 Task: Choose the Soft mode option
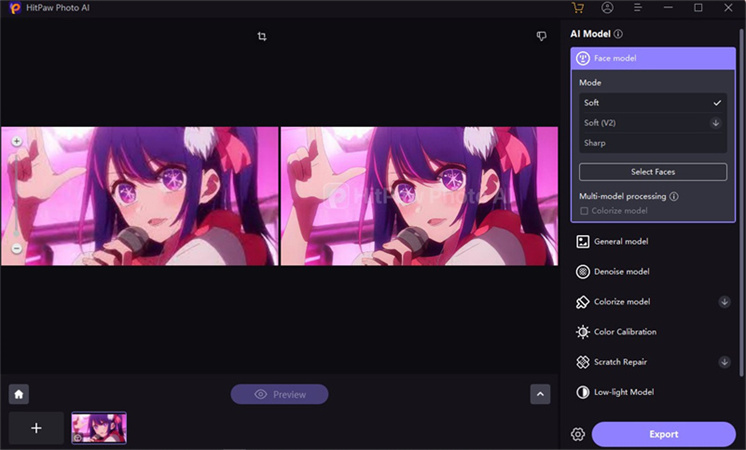click(x=592, y=103)
